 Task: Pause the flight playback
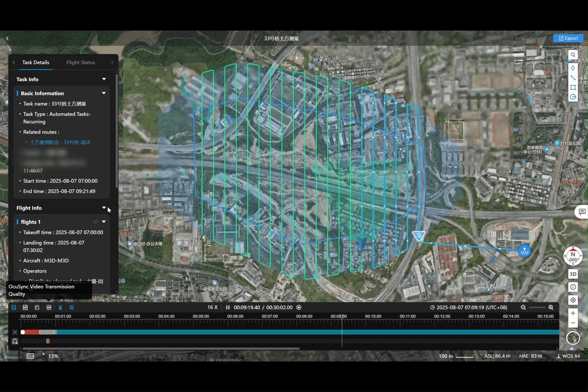[x=228, y=308]
